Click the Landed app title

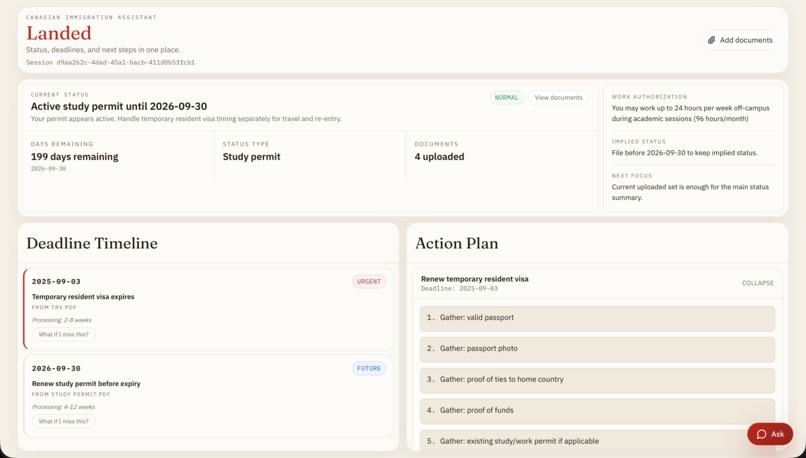(x=59, y=33)
